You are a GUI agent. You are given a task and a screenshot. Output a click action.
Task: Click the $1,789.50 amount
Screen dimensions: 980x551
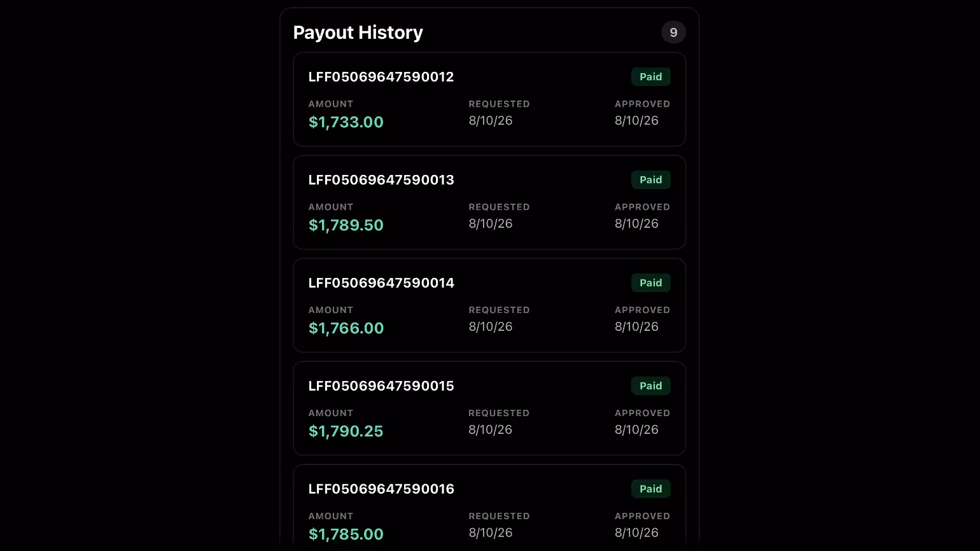click(346, 225)
